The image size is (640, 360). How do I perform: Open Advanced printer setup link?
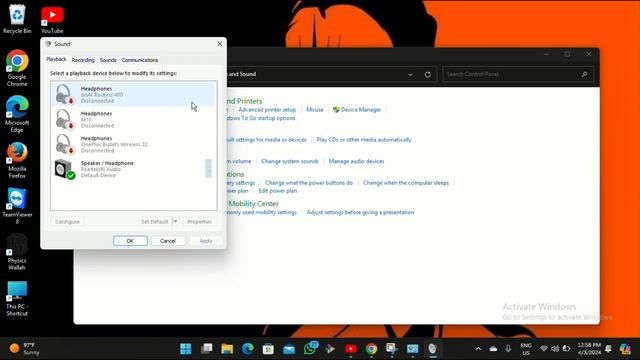[267, 110]
